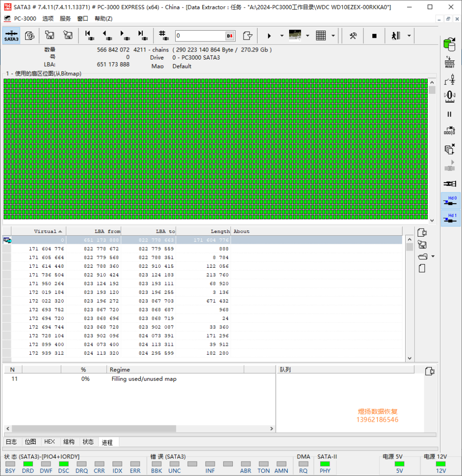
Task: Toggle head Hd 1 button
Action: pos(451,218)
